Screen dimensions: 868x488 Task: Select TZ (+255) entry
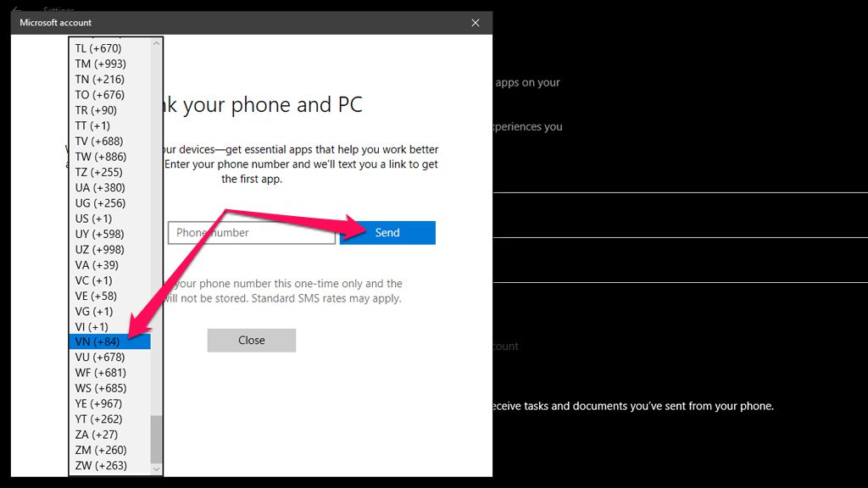click(109, 173)
